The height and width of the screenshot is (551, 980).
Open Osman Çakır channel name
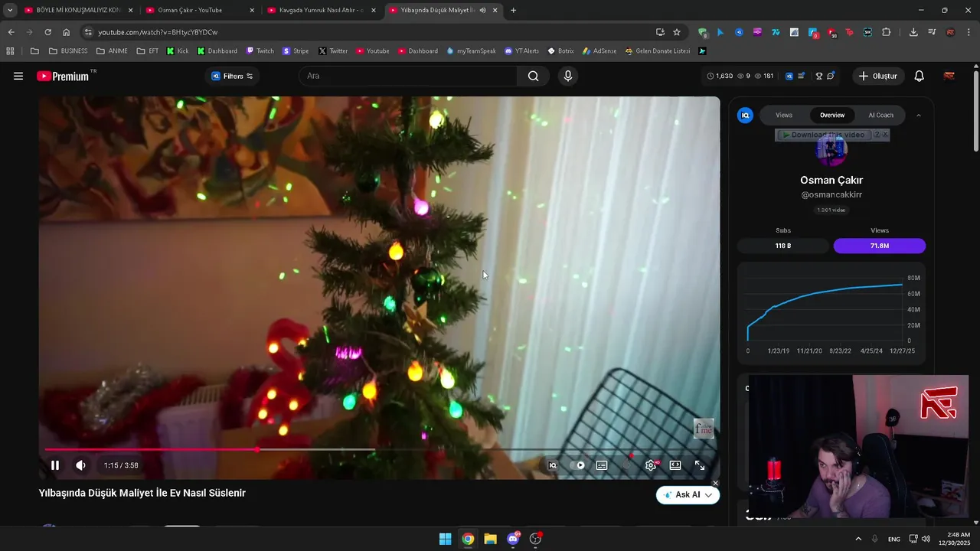(831, 181)
